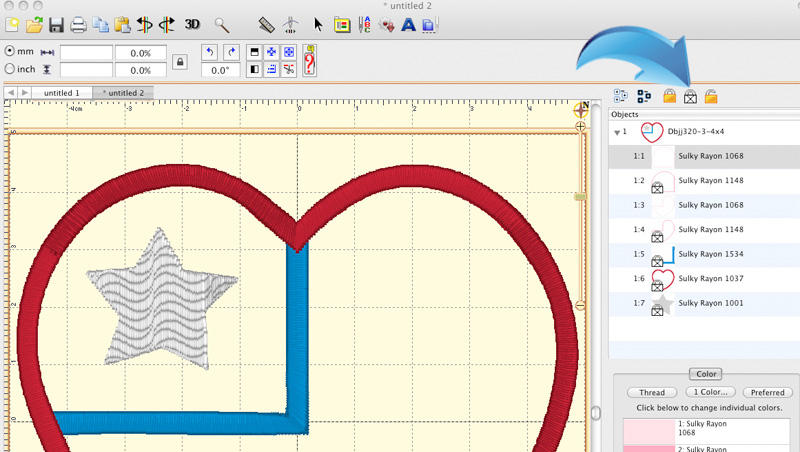Select the magnifying glass zoom tool

(x=221, y=24)
